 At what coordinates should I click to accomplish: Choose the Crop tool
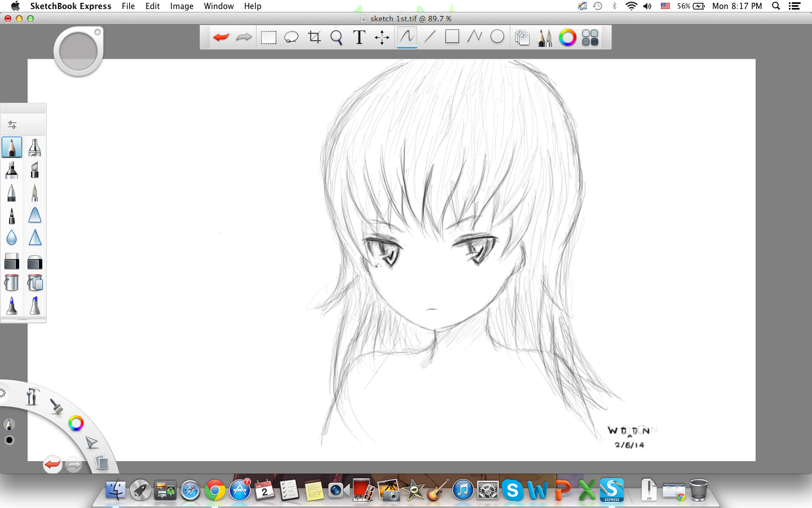pos(314,38)
